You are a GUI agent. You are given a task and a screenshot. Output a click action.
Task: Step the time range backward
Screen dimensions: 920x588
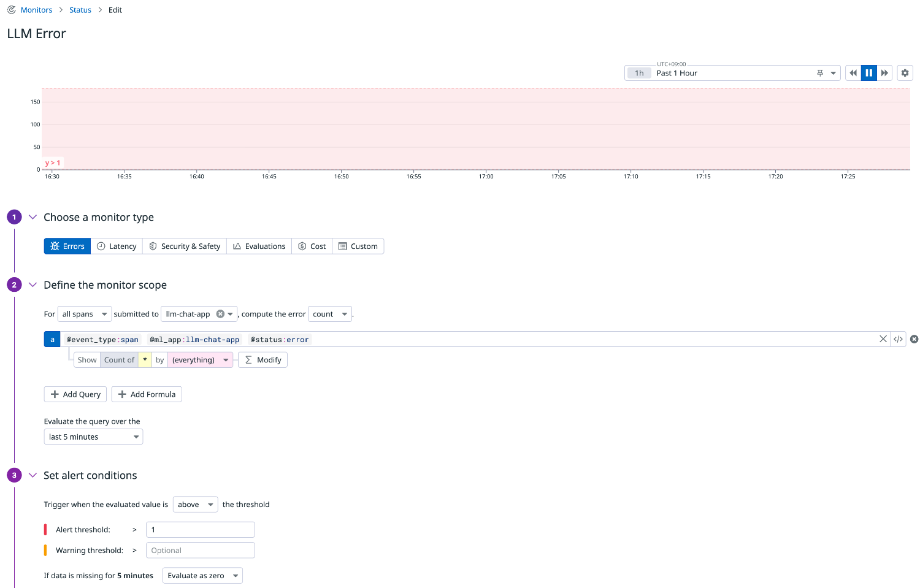click(853, 73)
